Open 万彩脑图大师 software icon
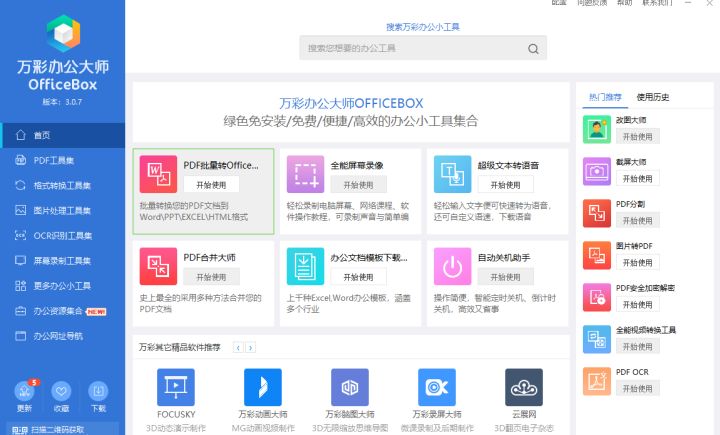Image resolution: width=720 pixels, height=435 pixels. (x=350, y=387)
